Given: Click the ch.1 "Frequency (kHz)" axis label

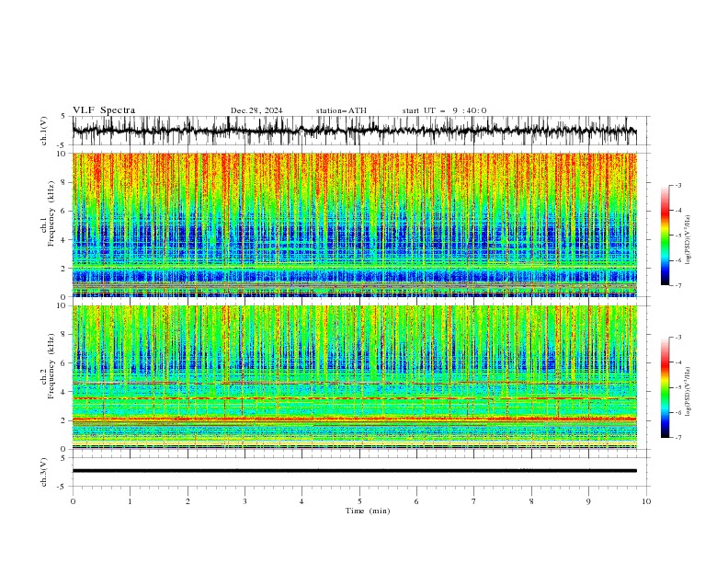Looking at the screenshot, I should (x=51, y=213).
